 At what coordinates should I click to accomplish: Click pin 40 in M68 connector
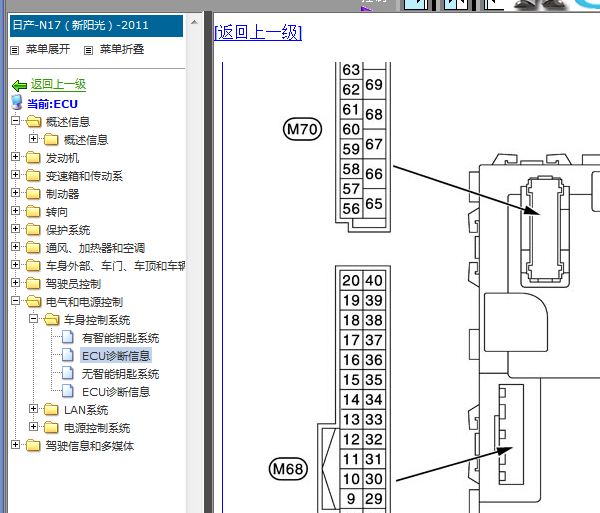click(374, 280)
